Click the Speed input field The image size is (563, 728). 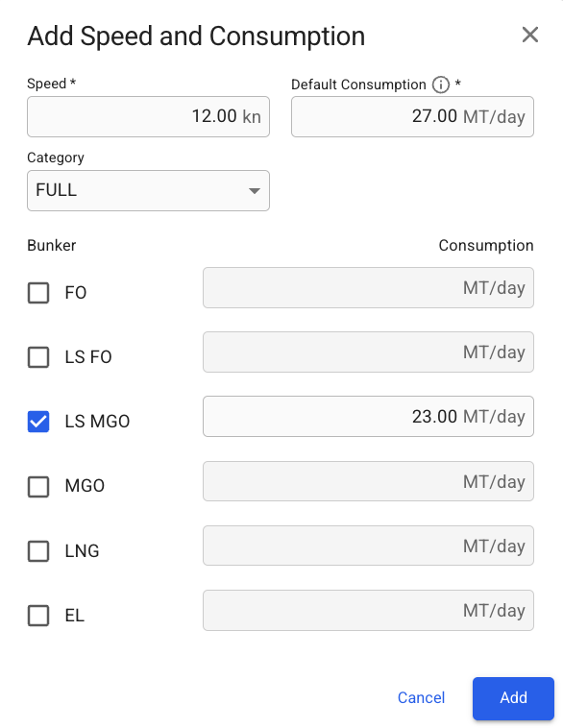pos(148,116)
